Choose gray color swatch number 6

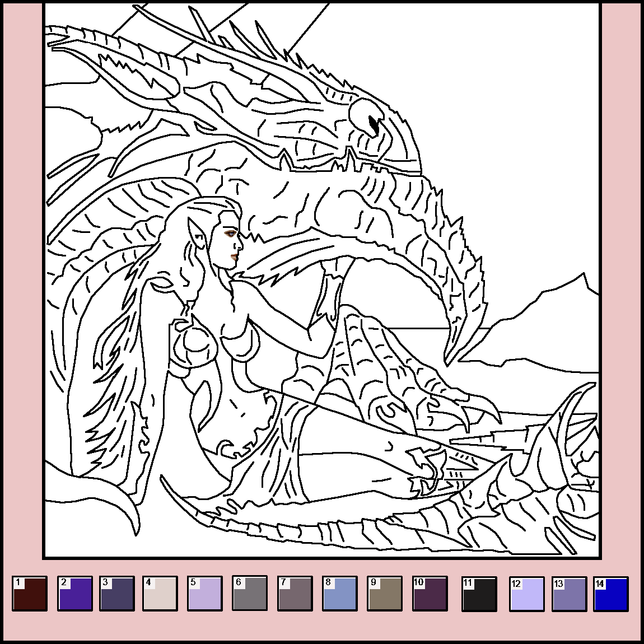click(x=250, y=594)
